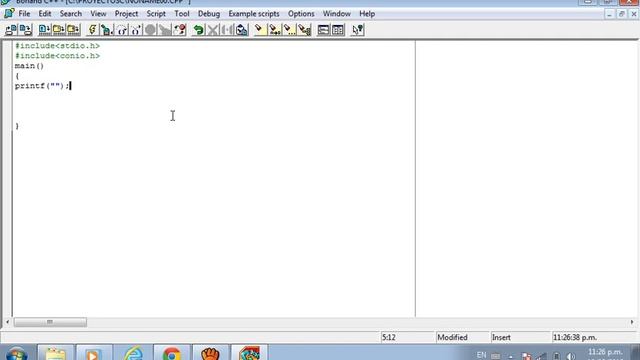The height and width of the screenshot is (360, 640).
Task: Click the third flashlight icon with dots
Action: coord(289,30)
